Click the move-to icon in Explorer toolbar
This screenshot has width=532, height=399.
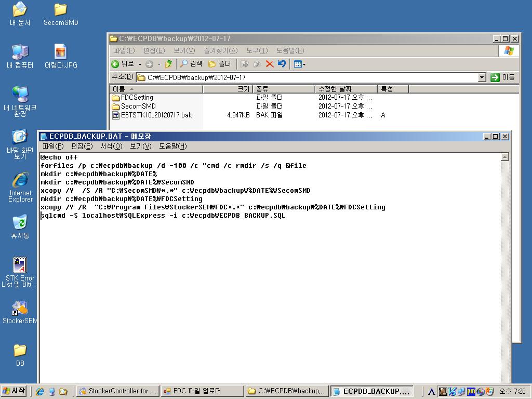coord(245,64)
